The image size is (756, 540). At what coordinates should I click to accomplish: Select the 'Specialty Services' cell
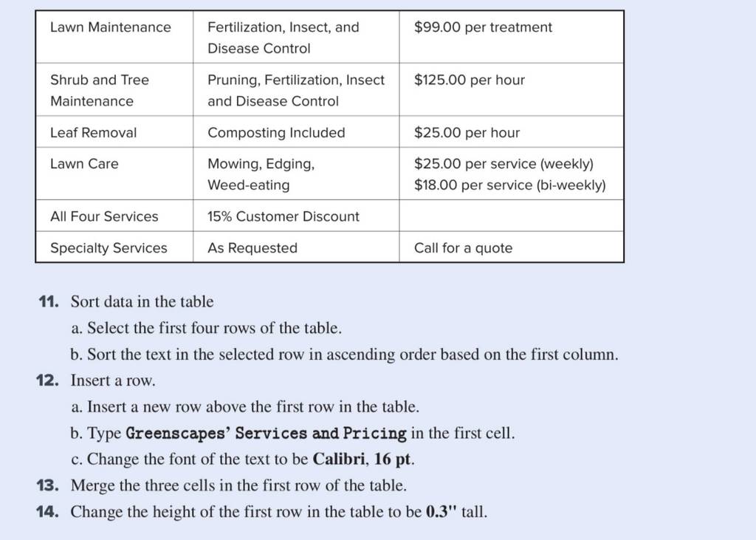pyautogui.click(x=114, y=247)
